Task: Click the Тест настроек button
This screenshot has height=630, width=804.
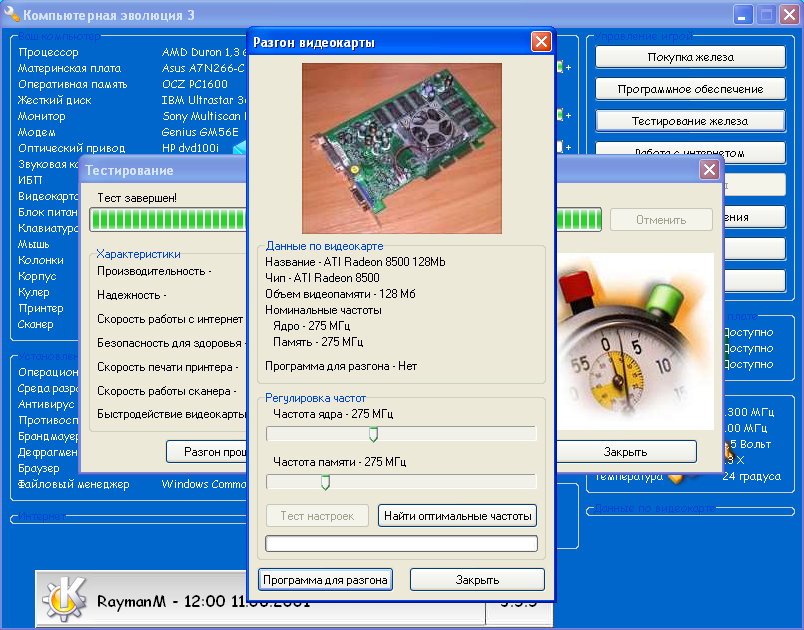Action: tap(317, 516)
